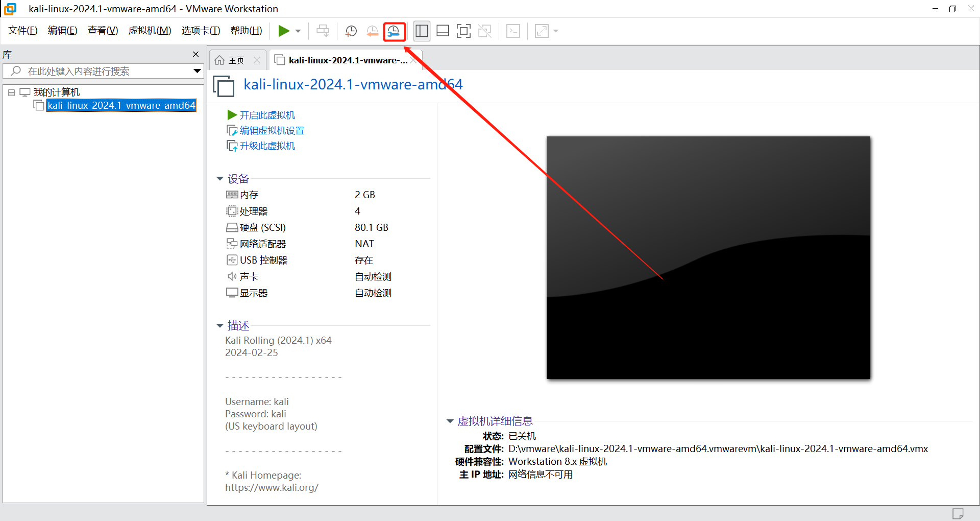Collapse the 设备 section
This screenshot has width=980, height=521.
coord(220,179)
